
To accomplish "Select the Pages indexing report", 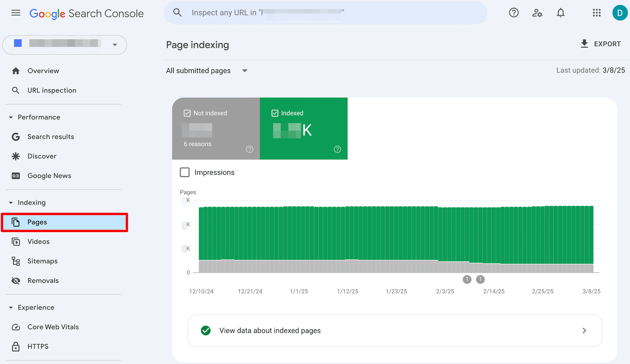I will coord(37,222).
